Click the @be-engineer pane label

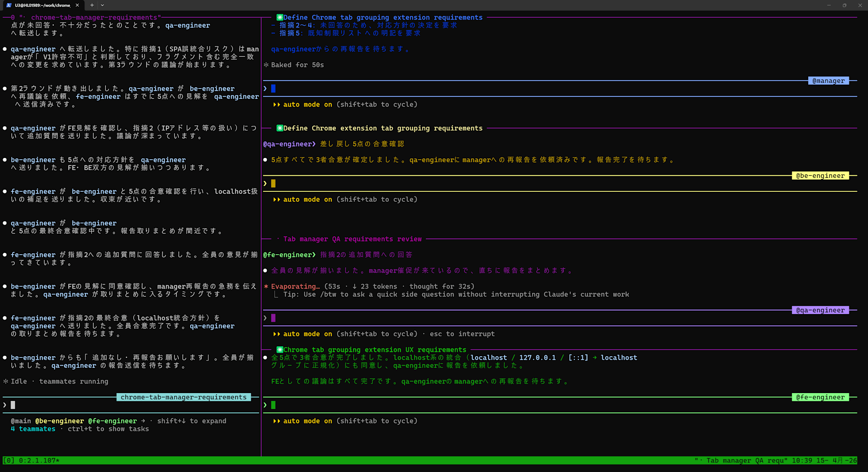[820, 176]
